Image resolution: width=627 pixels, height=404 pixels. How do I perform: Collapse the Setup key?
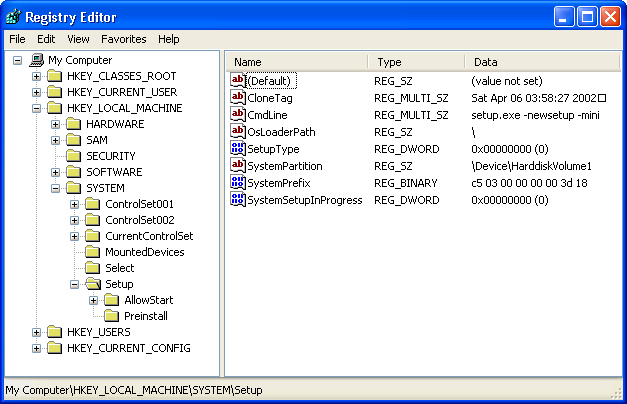[74, 284]
